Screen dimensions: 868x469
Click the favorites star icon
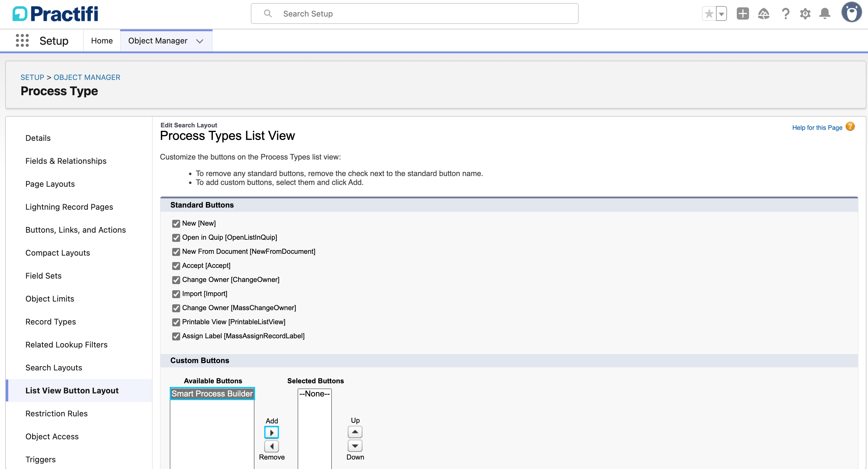[x=709, y=14]
